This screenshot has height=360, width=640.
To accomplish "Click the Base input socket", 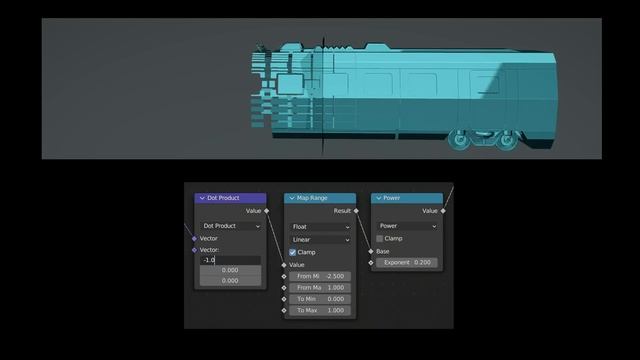I will (371, 251).
